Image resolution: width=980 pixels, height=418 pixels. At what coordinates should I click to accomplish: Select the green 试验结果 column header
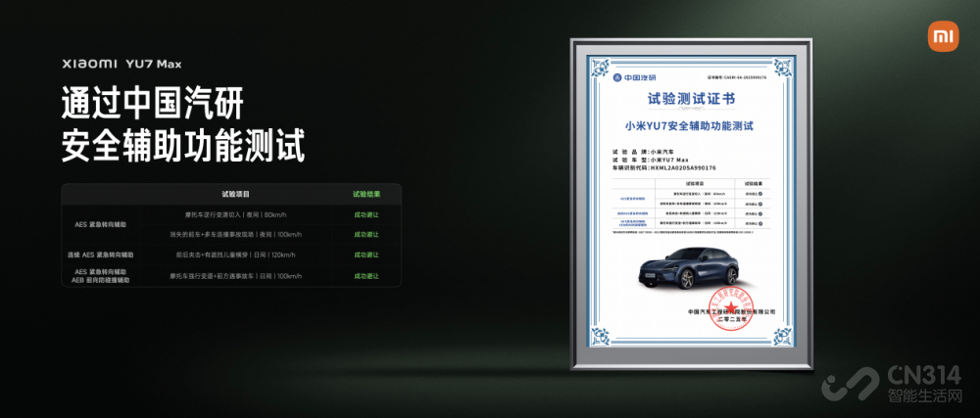coord(367,194)
